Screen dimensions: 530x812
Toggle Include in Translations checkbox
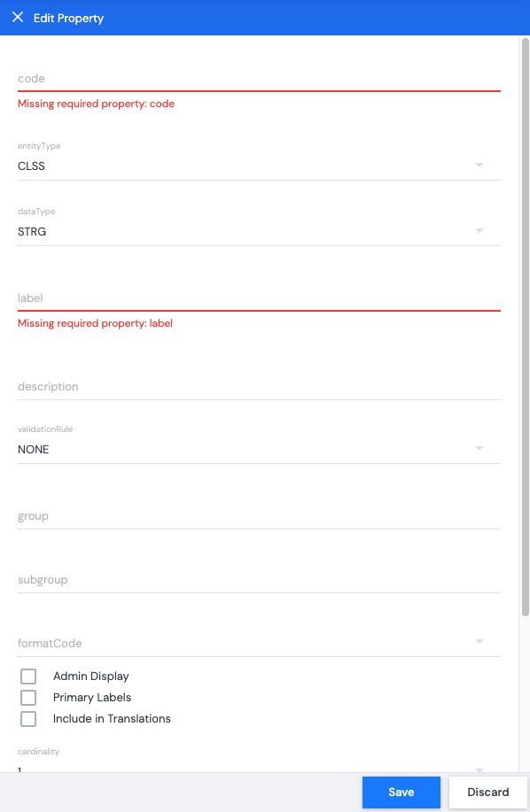[28, 719]
